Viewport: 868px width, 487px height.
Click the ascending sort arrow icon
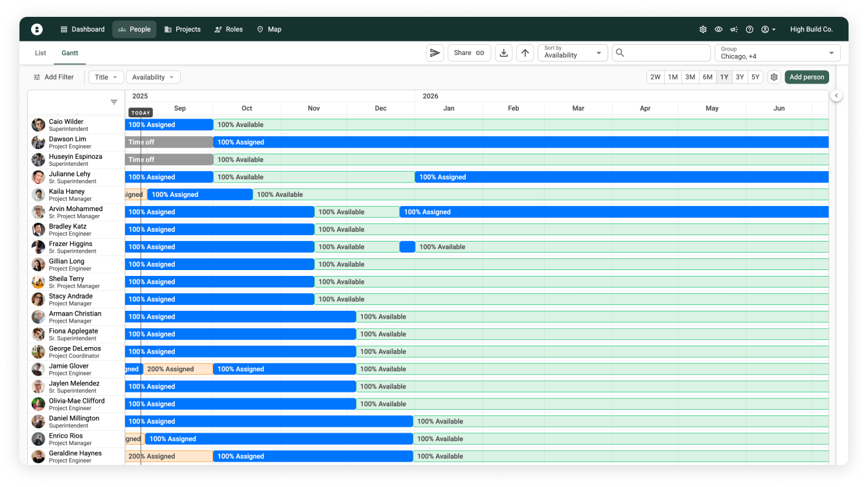click(x=525, y=53)
